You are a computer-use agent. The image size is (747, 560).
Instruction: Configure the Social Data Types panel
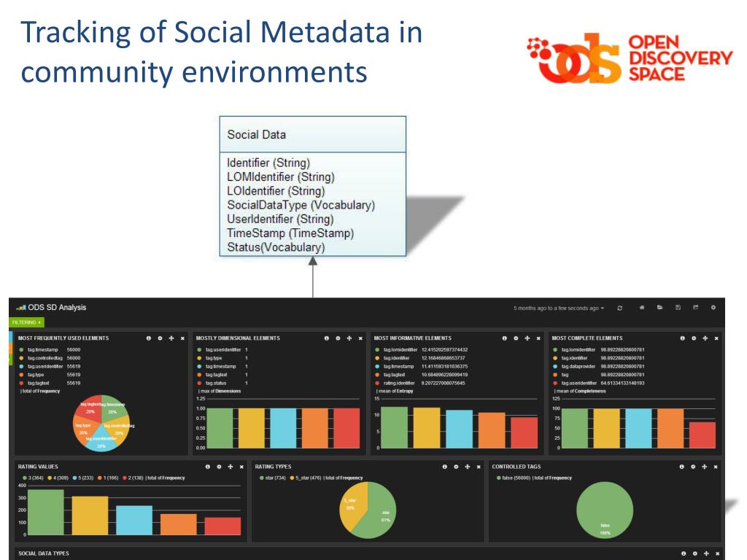coord(695,553)
